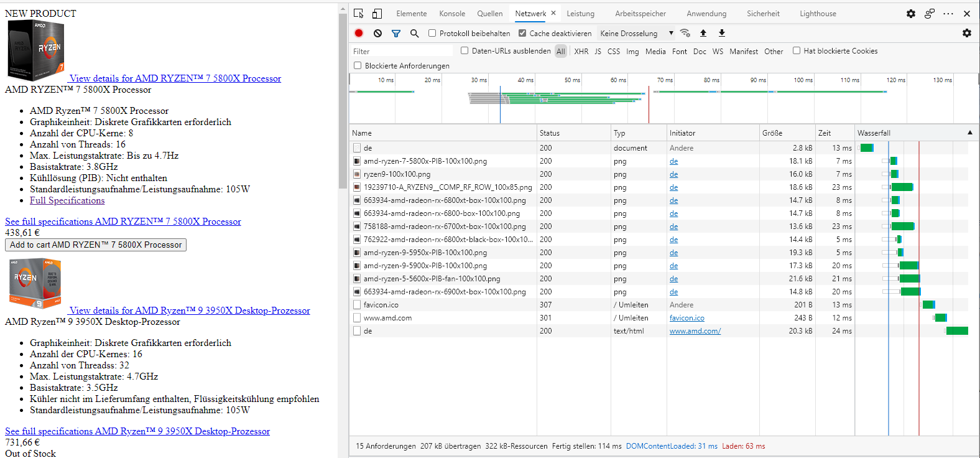The image size is (980, 458).
Task: Click Add to cart AMD RYZEN 7 5800X button
Action: 96,245
